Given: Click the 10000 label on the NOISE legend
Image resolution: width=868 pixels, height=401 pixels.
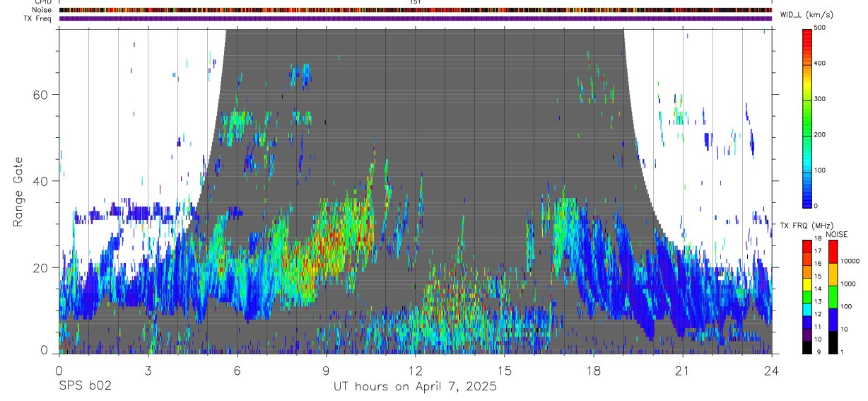Looking at the screenshot, I should [850, 261].
